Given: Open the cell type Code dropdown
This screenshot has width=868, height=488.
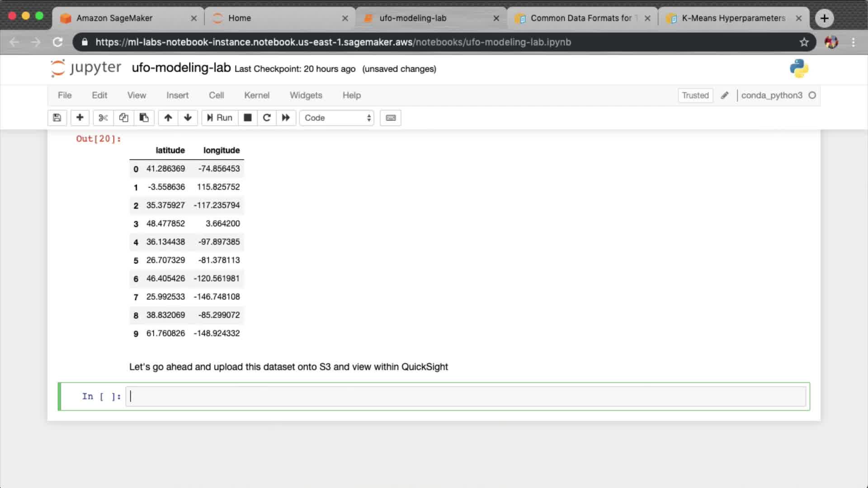Looking at the screenshot, I should 337,118.
